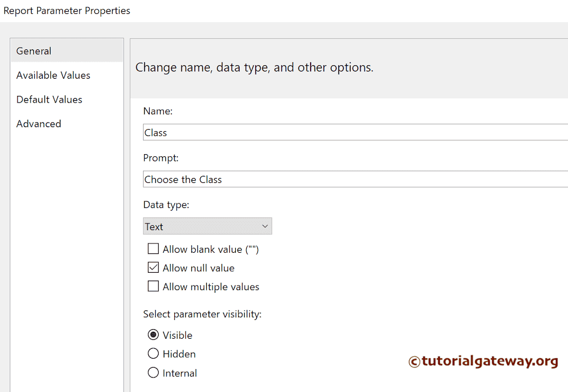Select the Visible radio button

153,335
